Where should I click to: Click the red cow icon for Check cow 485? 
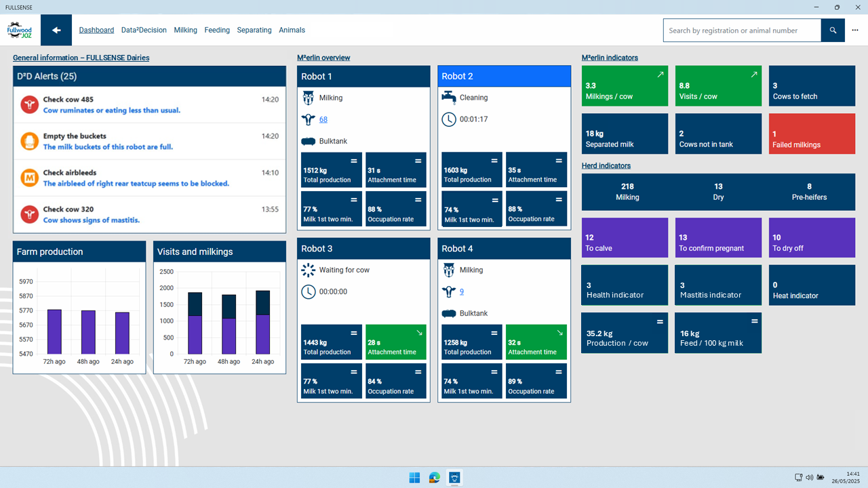click(29, 104)
